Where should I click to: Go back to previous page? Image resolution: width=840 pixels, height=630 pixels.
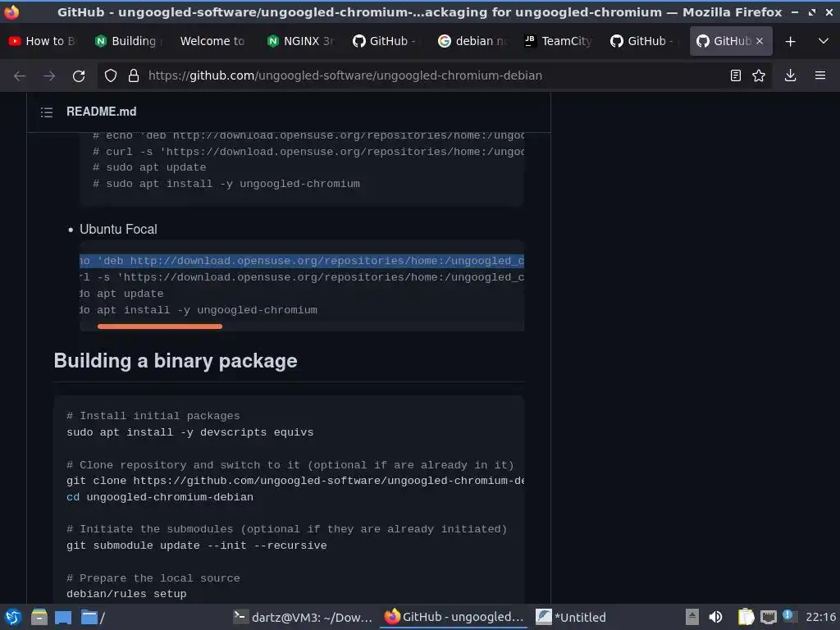pyautogui.click(x=20, y=75)
